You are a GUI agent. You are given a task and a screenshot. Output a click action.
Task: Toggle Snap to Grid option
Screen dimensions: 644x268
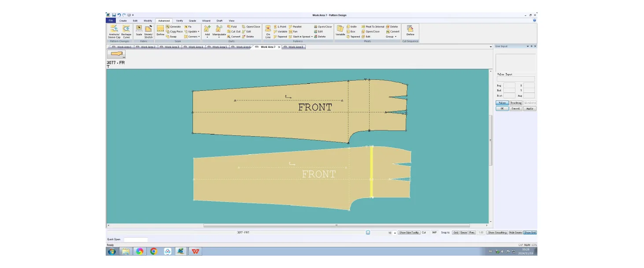point(456,232)
